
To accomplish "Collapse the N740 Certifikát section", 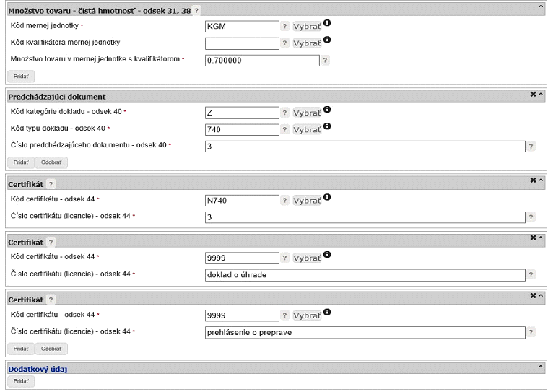I will click(x=541, y=180).
